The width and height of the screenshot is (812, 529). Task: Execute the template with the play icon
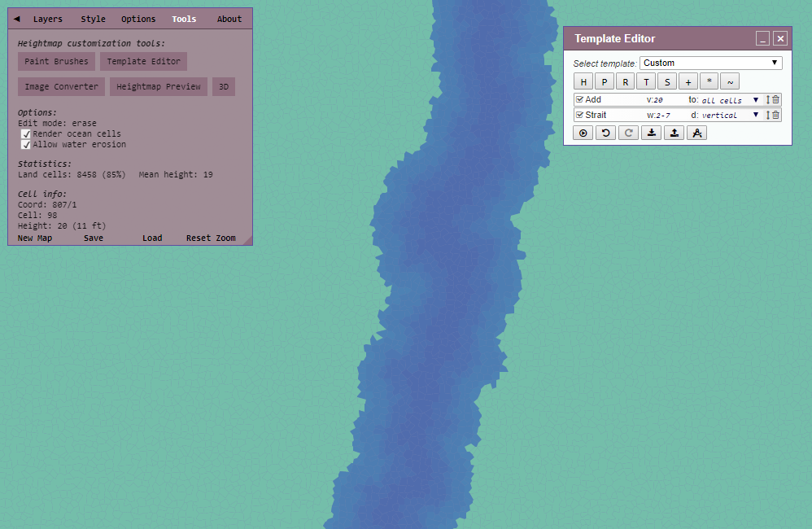pos(583,132)
